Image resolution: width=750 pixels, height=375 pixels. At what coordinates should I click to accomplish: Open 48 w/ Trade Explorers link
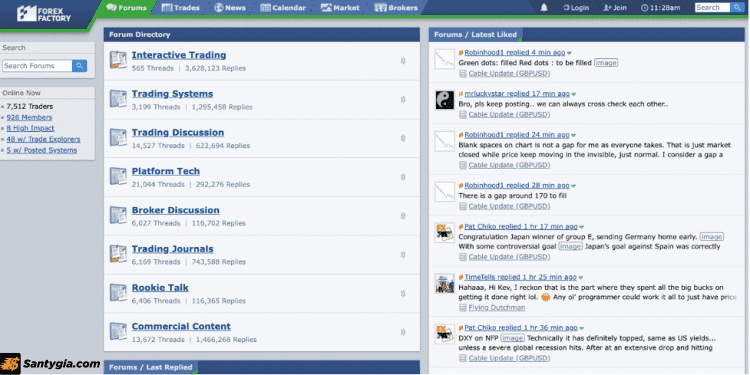tap(44, 139)
